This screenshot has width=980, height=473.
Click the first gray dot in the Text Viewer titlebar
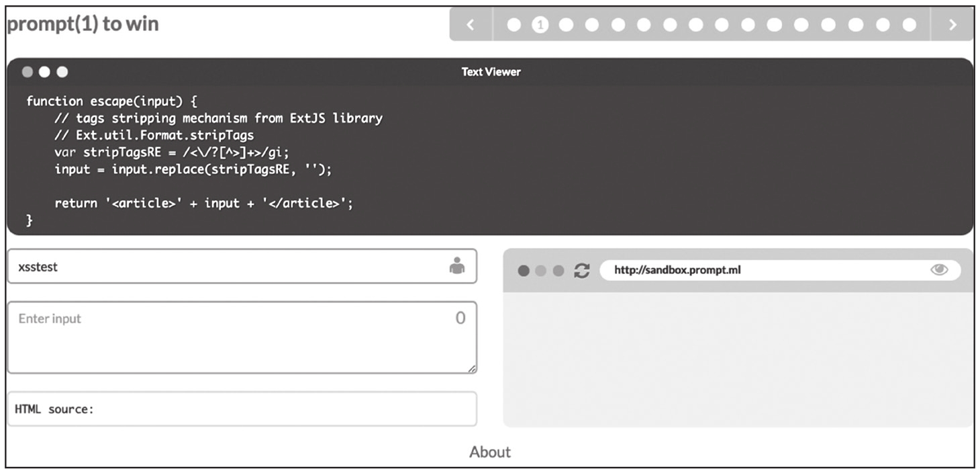pyautogui.click(x=28, y=72)
